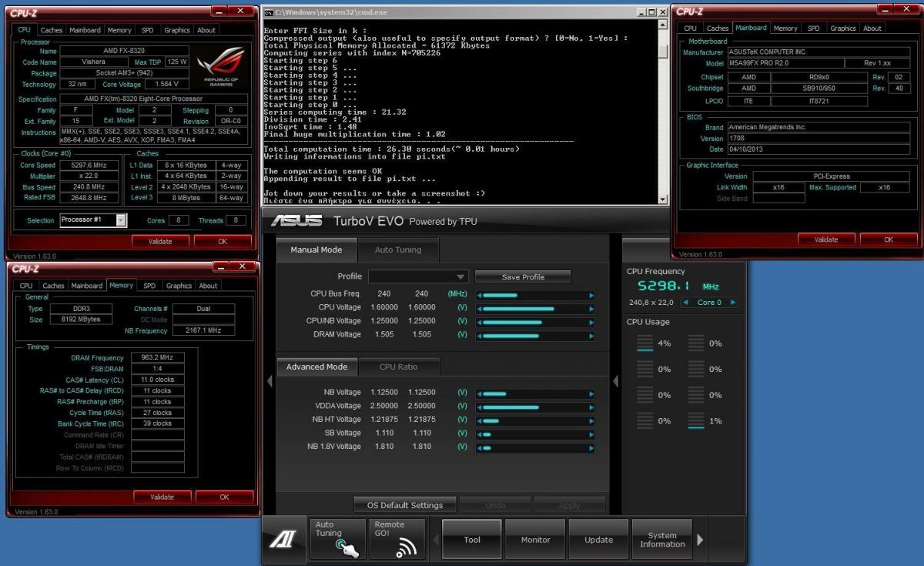Increase DRAM Voltage with right arrow
This screenshot has width=924, height=566.
(x=591, y=336)
